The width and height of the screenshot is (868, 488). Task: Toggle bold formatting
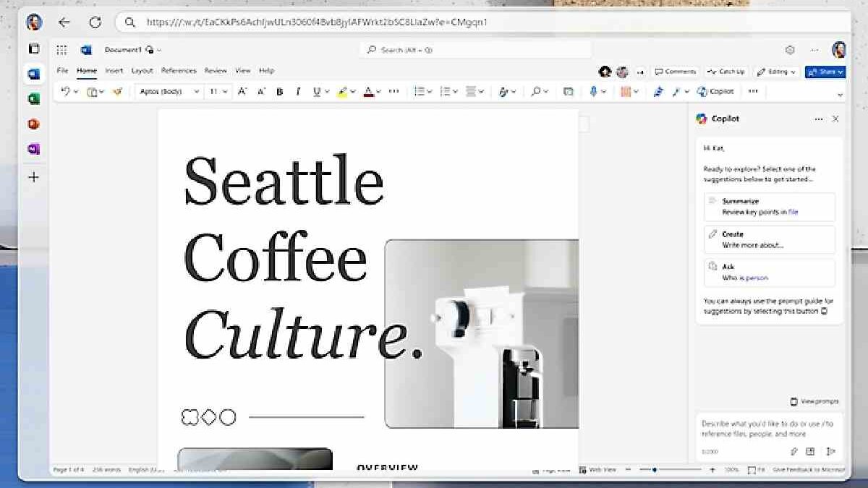[x=280, y=92]
